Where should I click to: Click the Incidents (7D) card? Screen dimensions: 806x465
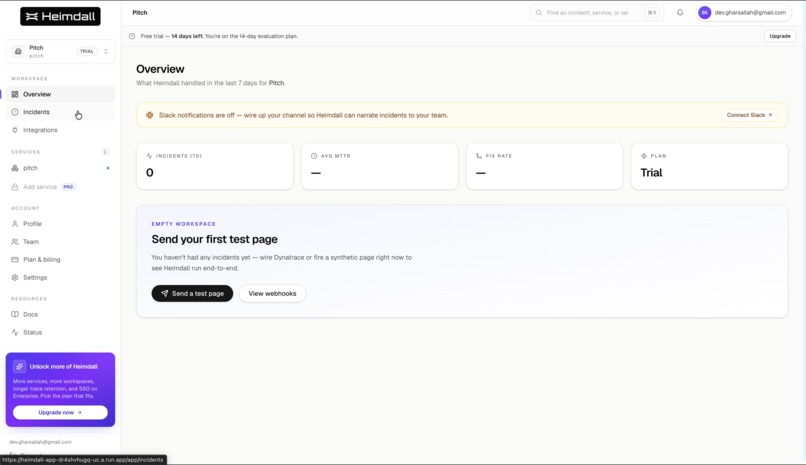(215, 166)
